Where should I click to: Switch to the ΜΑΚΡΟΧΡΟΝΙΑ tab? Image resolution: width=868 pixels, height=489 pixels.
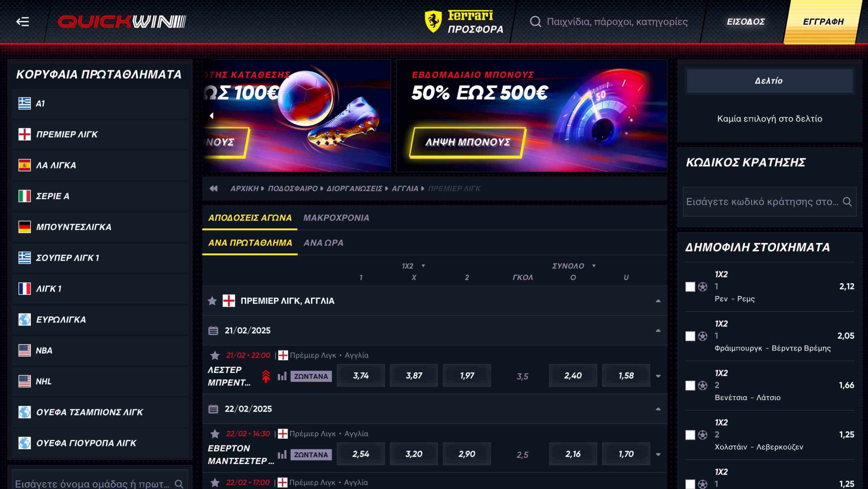[x=336, y=218]
